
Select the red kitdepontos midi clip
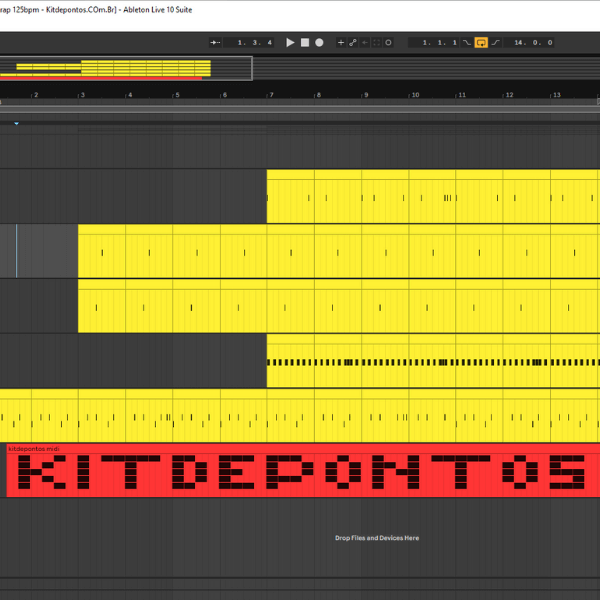coord(303,471)
